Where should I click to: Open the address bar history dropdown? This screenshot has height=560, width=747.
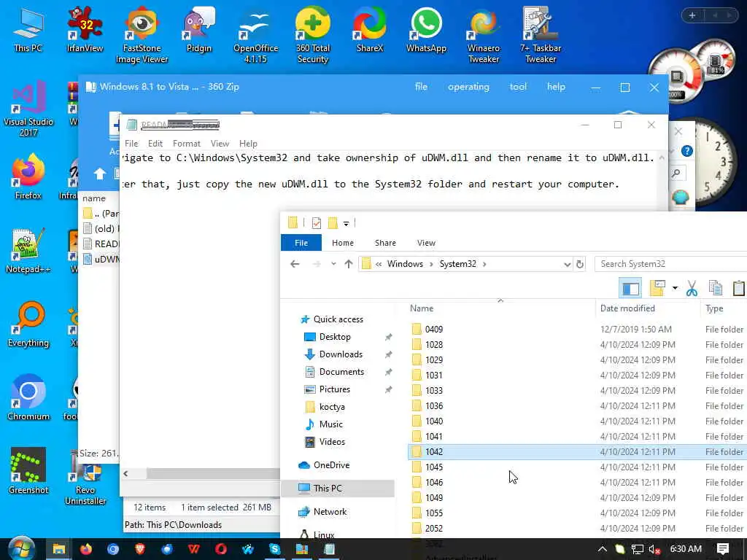567,264
